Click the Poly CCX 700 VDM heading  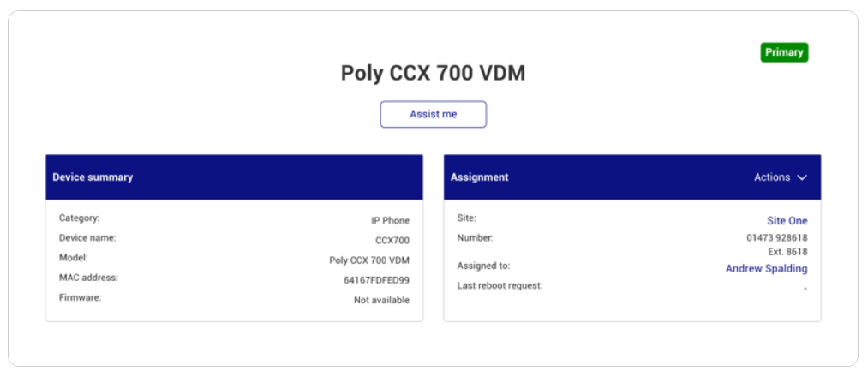433,73
